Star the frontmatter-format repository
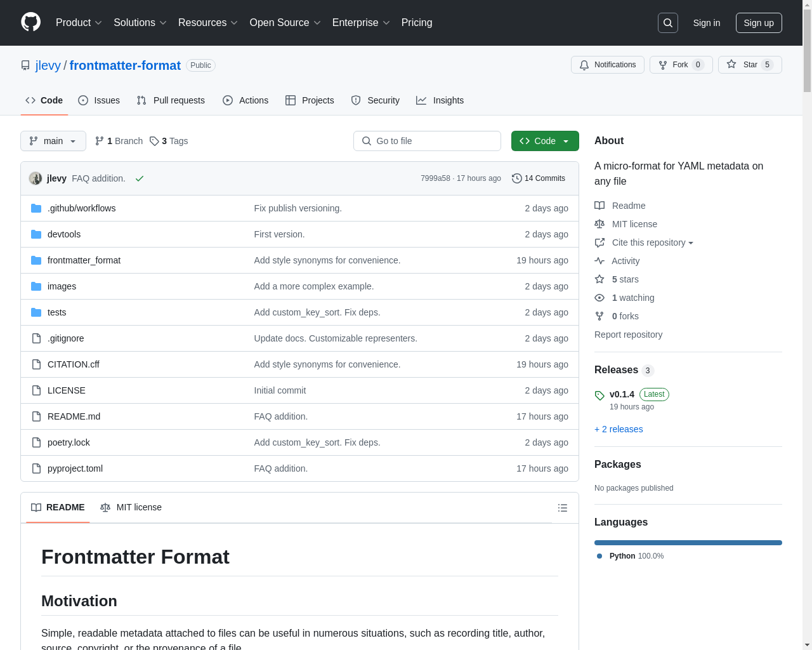The height and width of the screenshot is (650, 812). (750, 65)
